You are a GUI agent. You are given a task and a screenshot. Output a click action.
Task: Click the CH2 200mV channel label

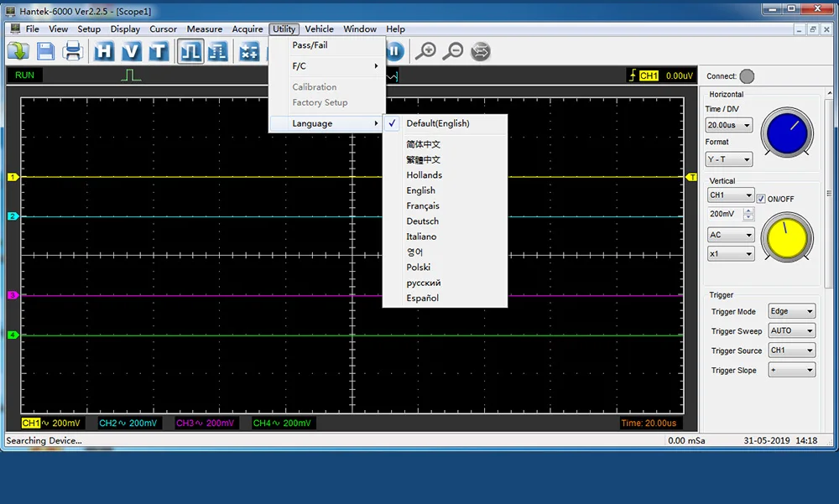click(128, 423)
